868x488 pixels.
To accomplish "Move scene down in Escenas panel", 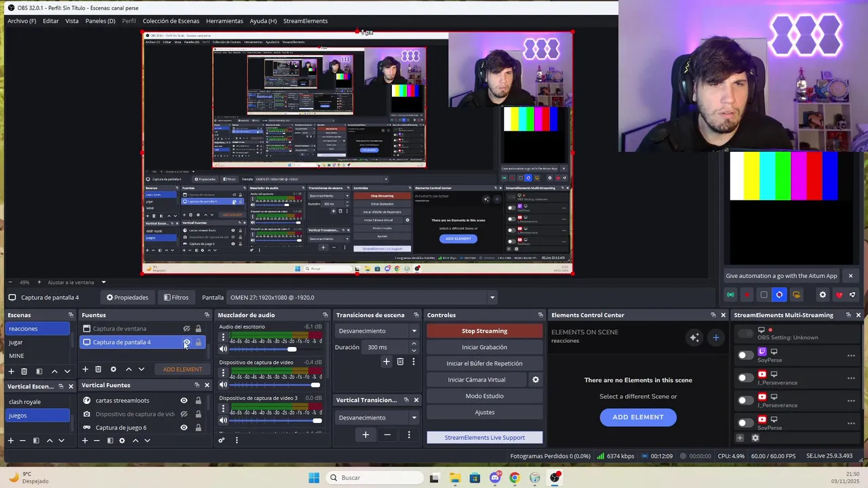I will click(67, 371).
